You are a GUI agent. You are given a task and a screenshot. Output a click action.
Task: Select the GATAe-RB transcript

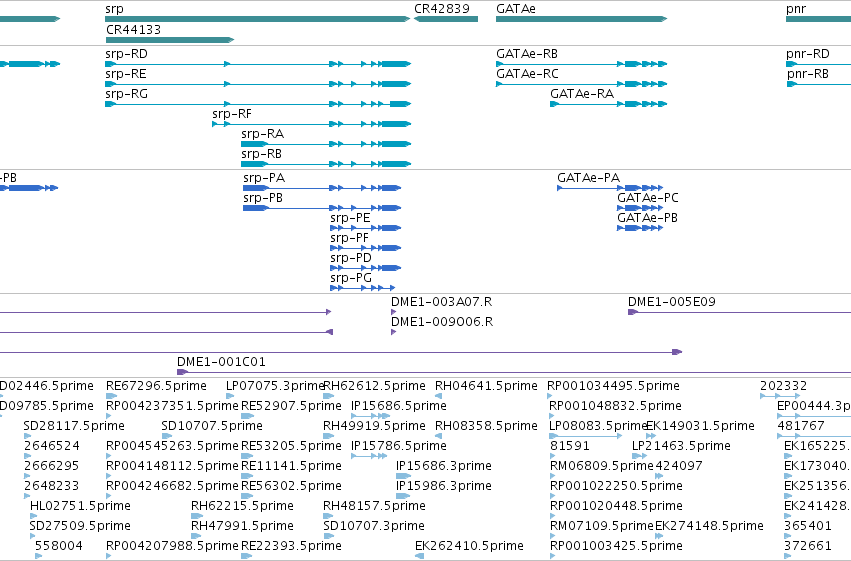tap(581, 64)
